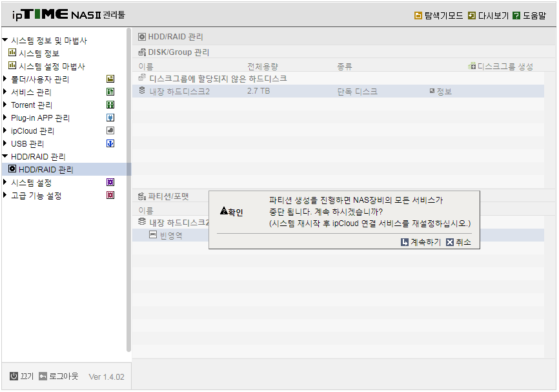
Task: Expand the USB 관리 tree arrow
Action: [x=5, y=143]
